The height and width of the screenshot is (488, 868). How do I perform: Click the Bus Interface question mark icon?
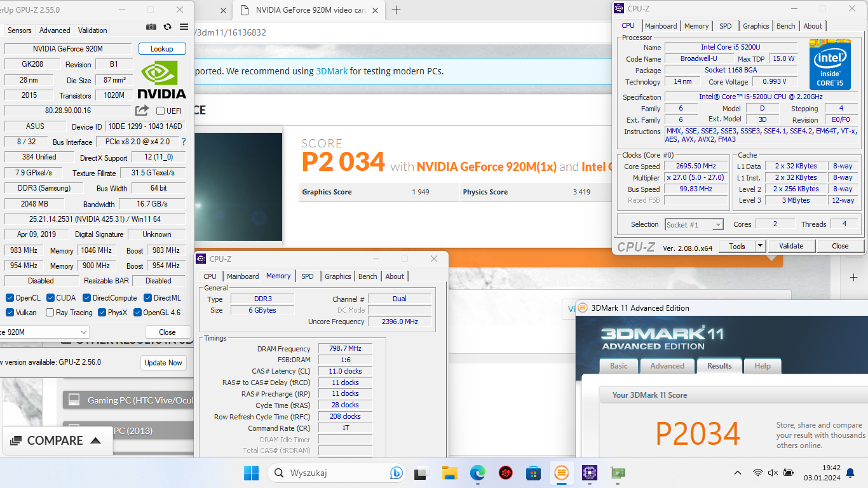[184, 142]
